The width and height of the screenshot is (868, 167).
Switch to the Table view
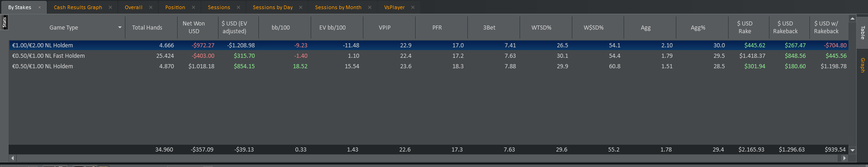click(x=862, y=32)
